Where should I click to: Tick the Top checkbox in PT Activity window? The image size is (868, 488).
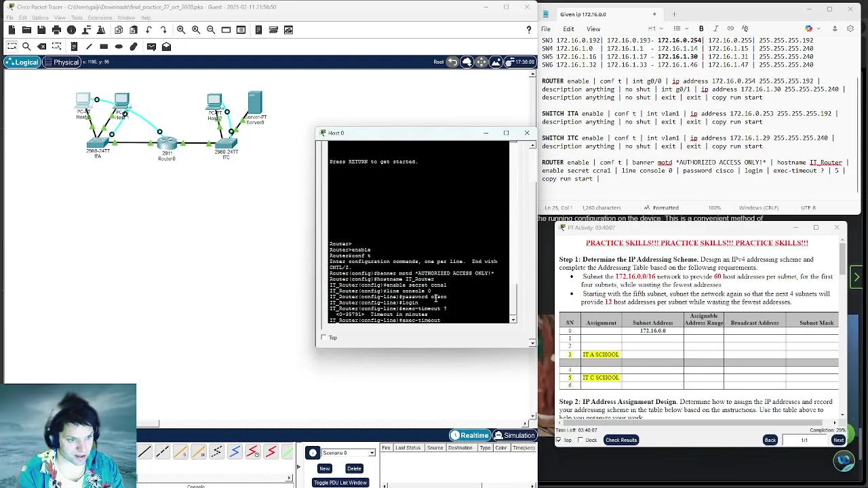(558, 441)
